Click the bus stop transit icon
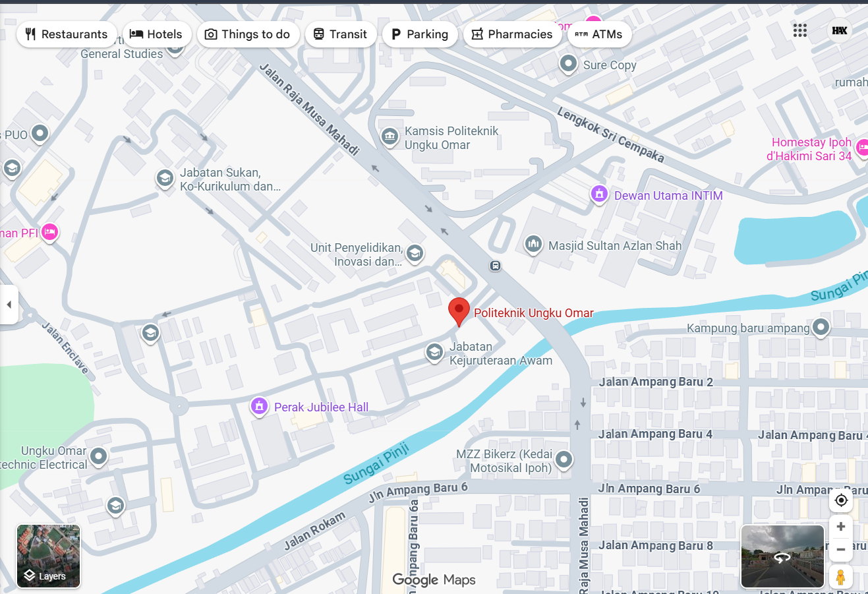Screen dimensions: 868x594 point(496,266)
